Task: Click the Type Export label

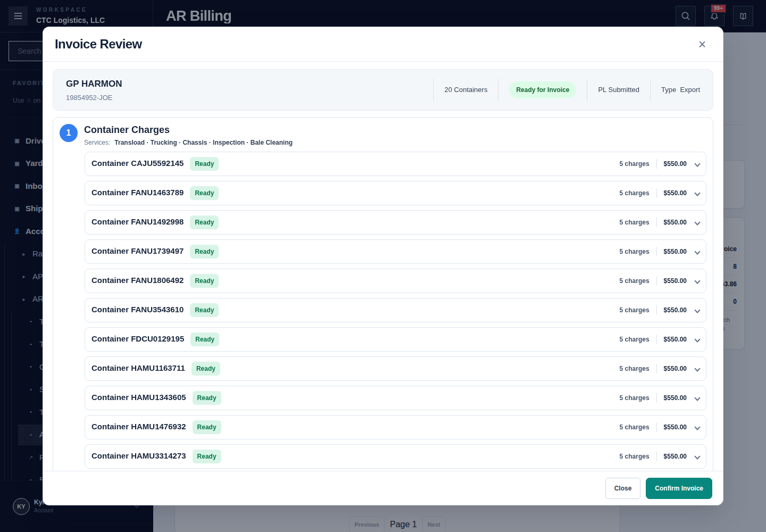Action: coord(680,90)
